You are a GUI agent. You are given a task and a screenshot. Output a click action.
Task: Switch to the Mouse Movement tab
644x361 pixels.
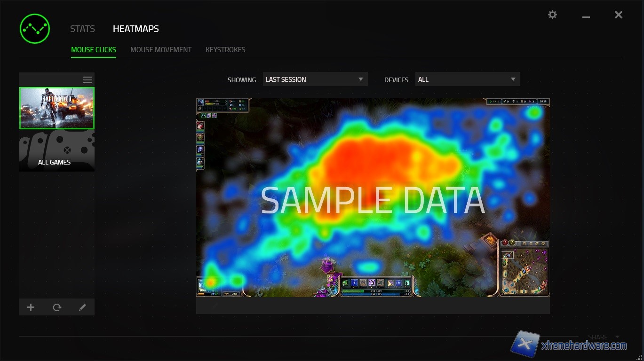161,49
